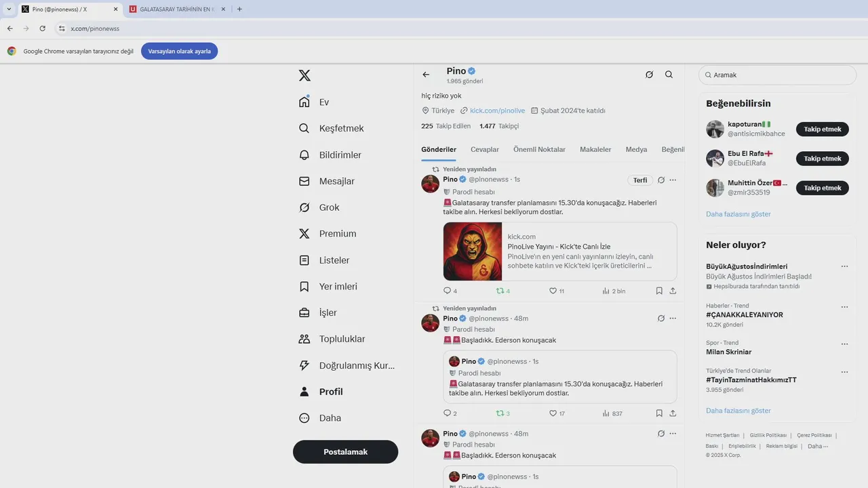Screen dimensions: 868x488
Task: Open Premium in sidebar
Action: [x=328, y=233]
